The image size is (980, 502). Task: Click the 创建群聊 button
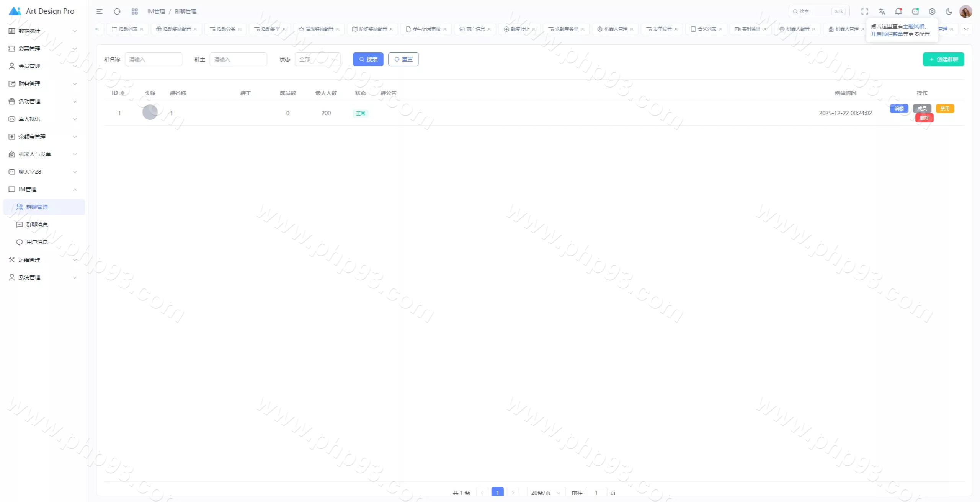[943, 59]
